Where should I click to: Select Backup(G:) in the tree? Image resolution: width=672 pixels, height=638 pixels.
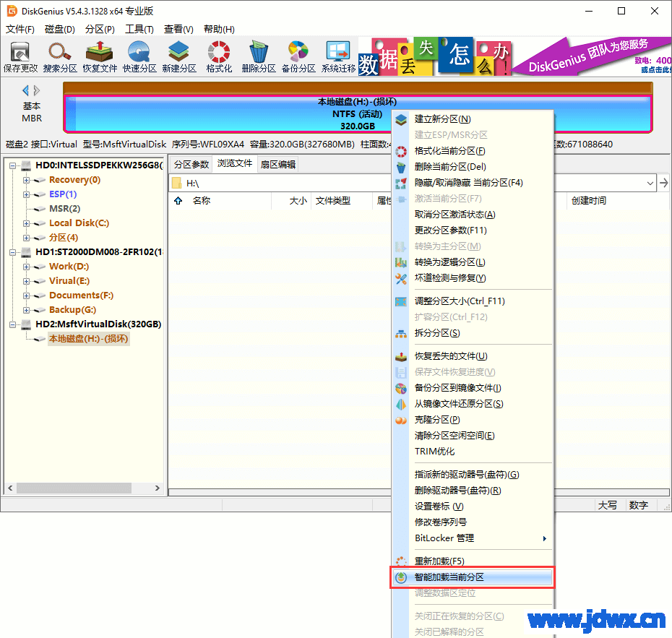[72, 310]
